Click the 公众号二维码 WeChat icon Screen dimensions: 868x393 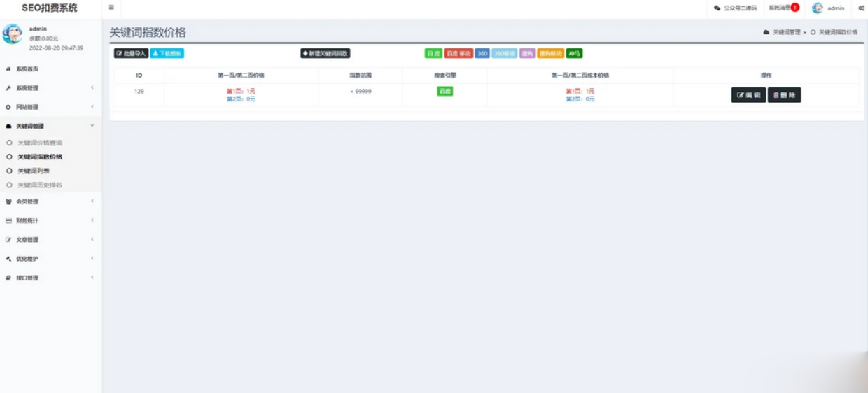pyautogui.click(x=717, y=8)
